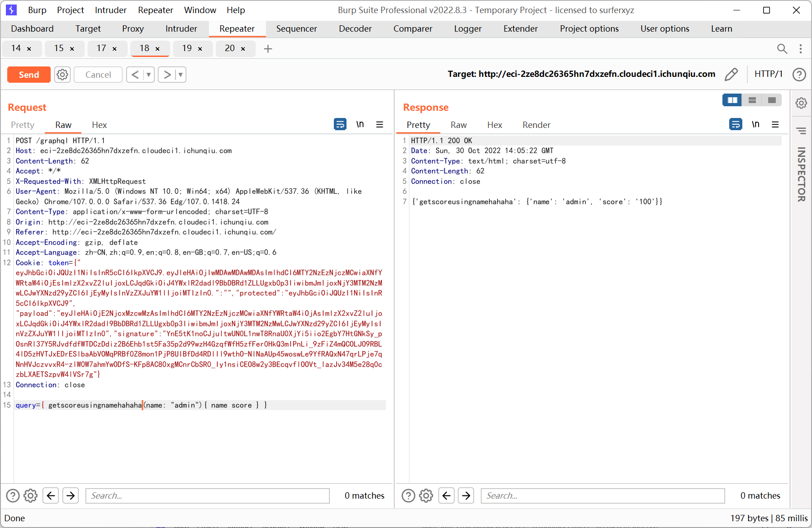Search Repeater tabs with magnifier icon
Screen dimensions: 812x528
point(782,48)
